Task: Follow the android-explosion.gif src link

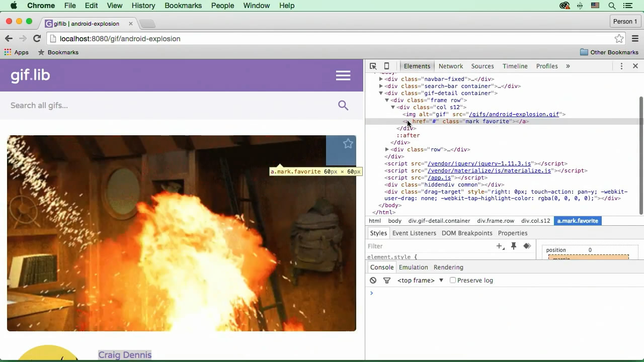Action: click(514, 114)
